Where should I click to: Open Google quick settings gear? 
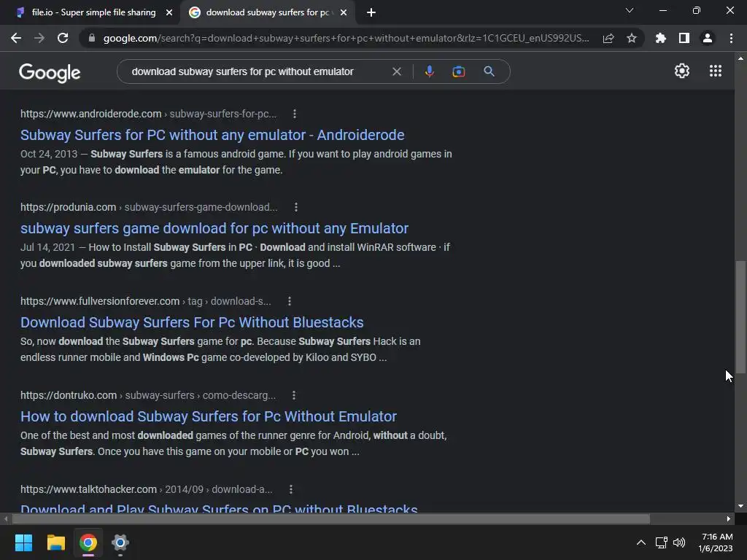[x=682, y=71]
